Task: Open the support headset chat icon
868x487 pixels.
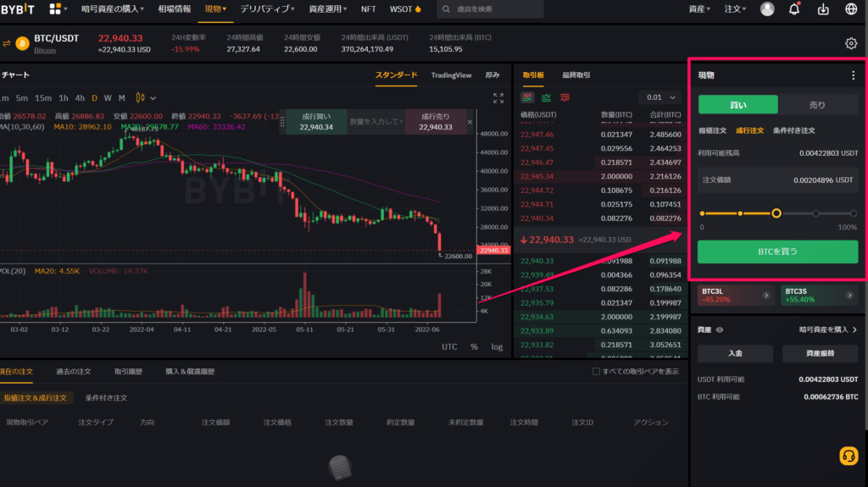Action: pos(849,456)
